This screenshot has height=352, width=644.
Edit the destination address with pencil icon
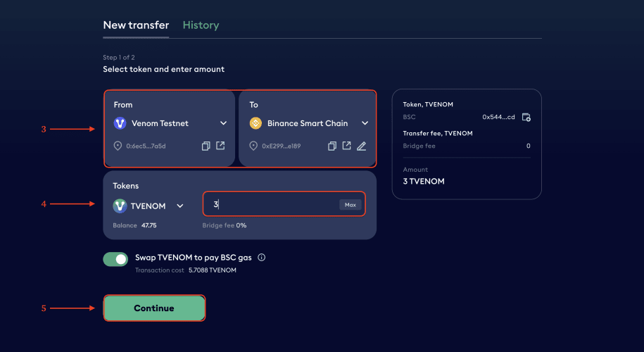coord(362,146)
